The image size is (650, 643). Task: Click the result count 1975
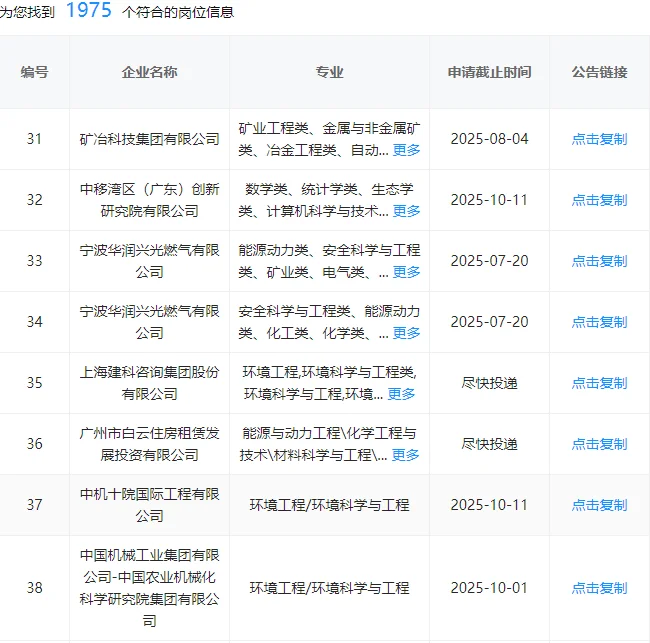89,10
